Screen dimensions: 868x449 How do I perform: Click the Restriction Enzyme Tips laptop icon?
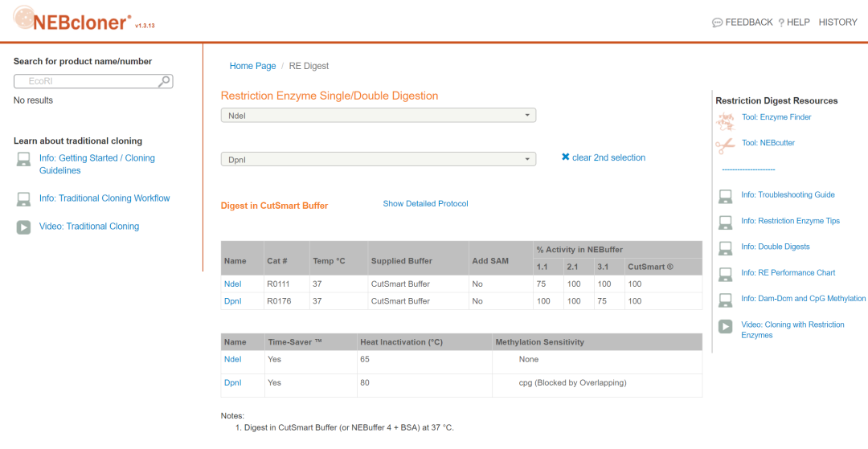[x=725, y=222]
